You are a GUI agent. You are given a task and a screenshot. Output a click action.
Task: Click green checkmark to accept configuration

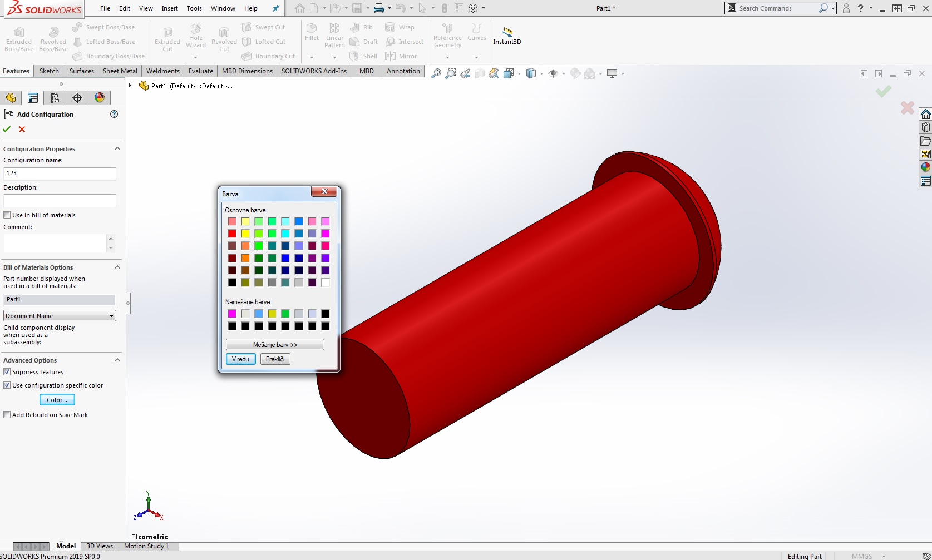(x=7, y=129)
